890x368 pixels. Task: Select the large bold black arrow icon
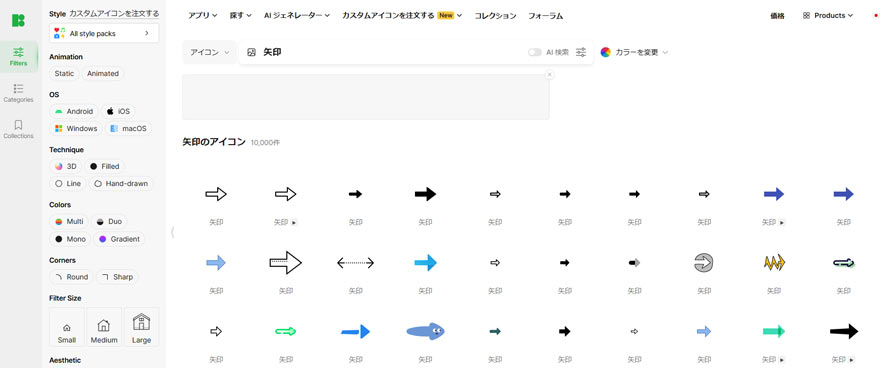[x=425, y=194]
